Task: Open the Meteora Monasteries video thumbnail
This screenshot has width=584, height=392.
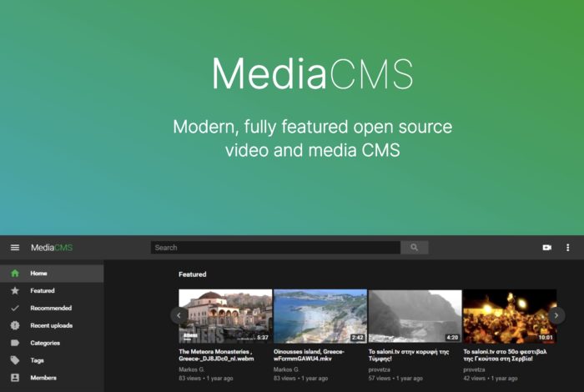Action: [225, 316]
